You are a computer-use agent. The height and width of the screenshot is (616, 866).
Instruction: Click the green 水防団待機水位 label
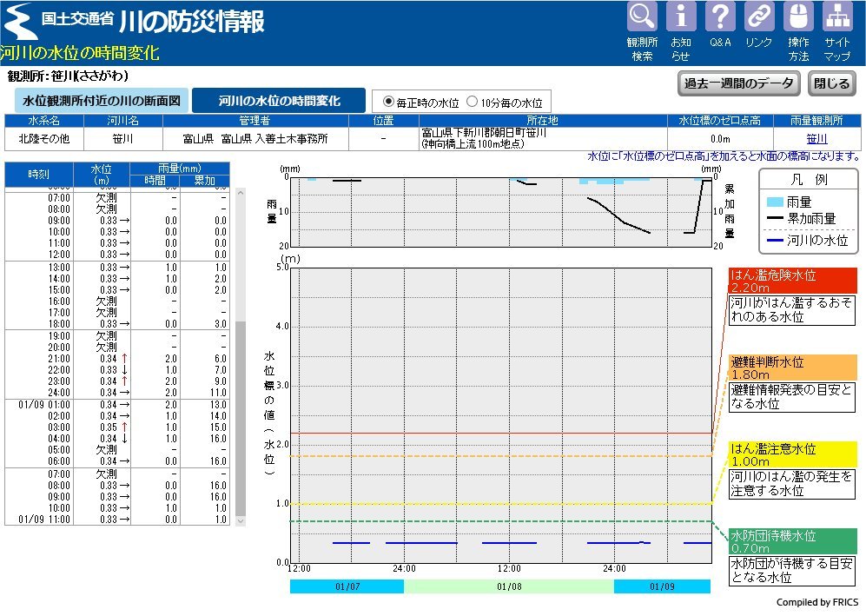tap(791, 541)
